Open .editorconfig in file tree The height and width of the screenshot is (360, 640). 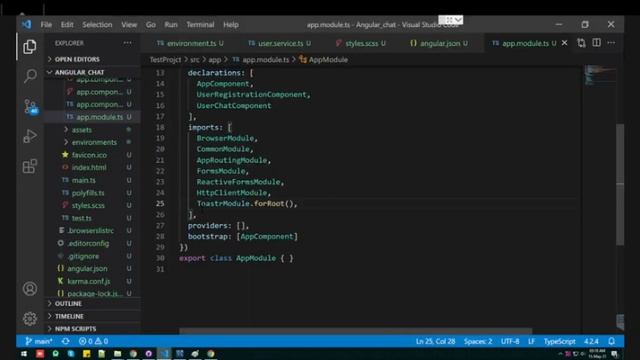coord(88,243)
